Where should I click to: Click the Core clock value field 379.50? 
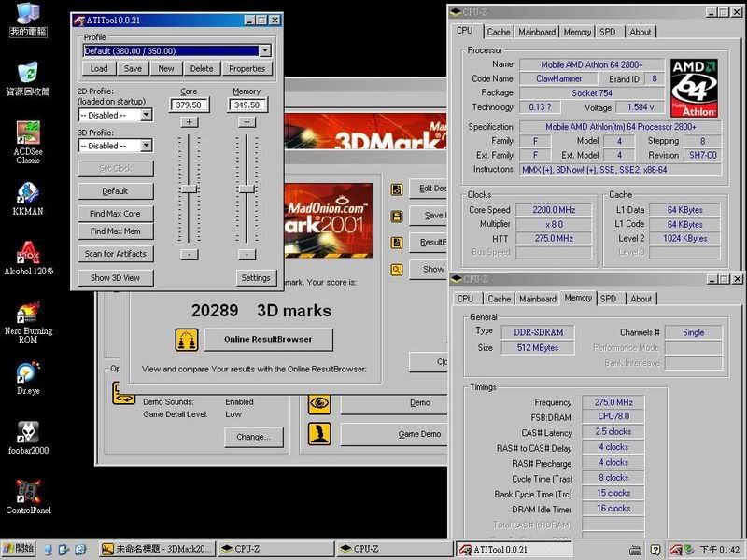pos(190,105)
